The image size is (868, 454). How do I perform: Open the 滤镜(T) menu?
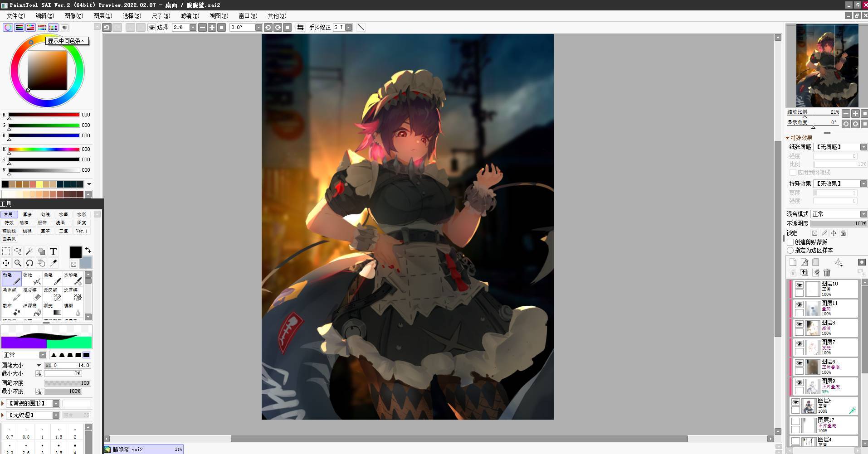click(190, 16)
